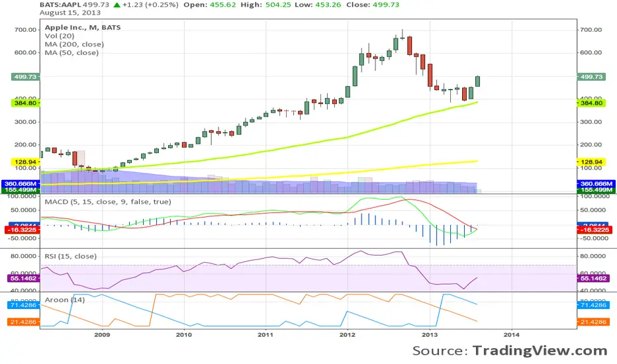617x364 pixels.
Task: Click the '+1.23 (+0.25%)' change text
Action: [150, 5]
